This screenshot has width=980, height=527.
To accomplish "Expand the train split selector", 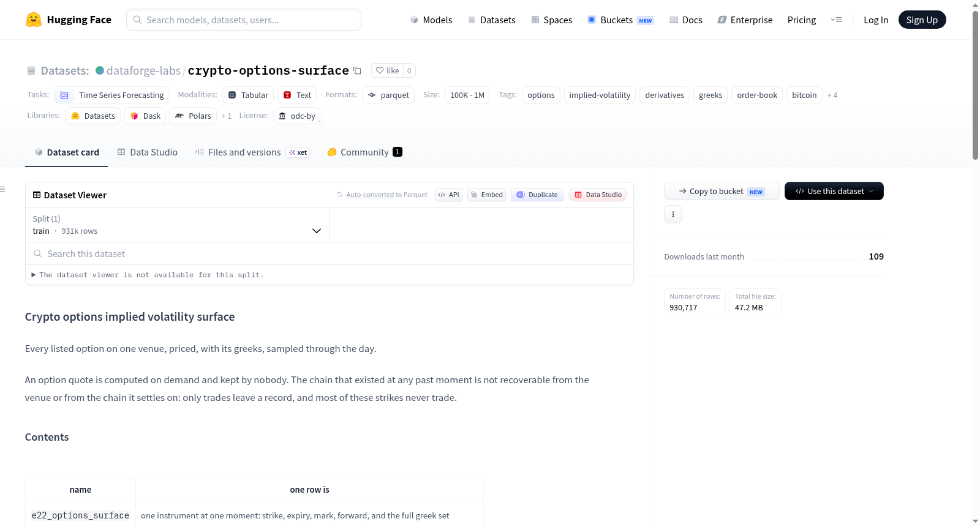I will 177,225.
